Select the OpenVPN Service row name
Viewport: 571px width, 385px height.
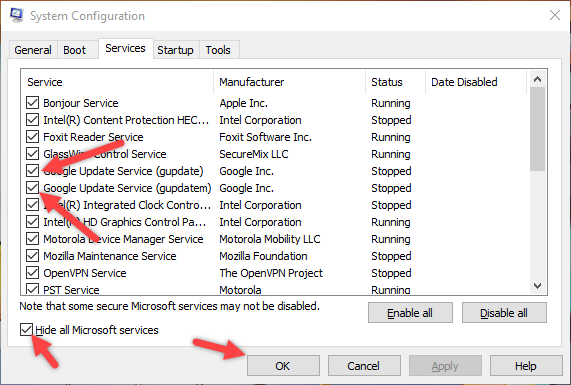point(85,273)
